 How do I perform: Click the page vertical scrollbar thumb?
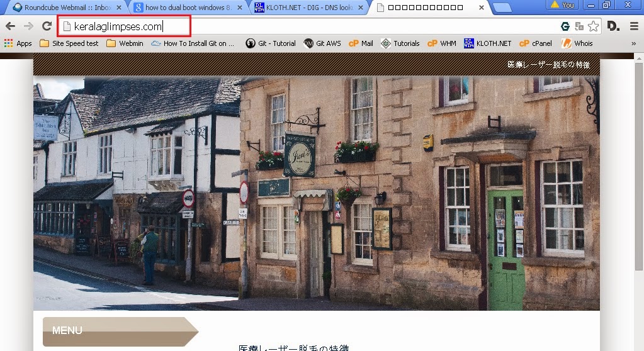(x=639, y=166)
